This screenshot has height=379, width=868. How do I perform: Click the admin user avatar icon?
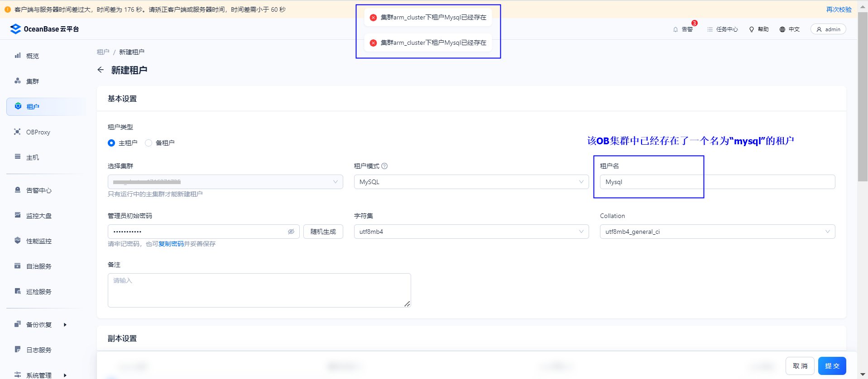click(x=819, y=29)
